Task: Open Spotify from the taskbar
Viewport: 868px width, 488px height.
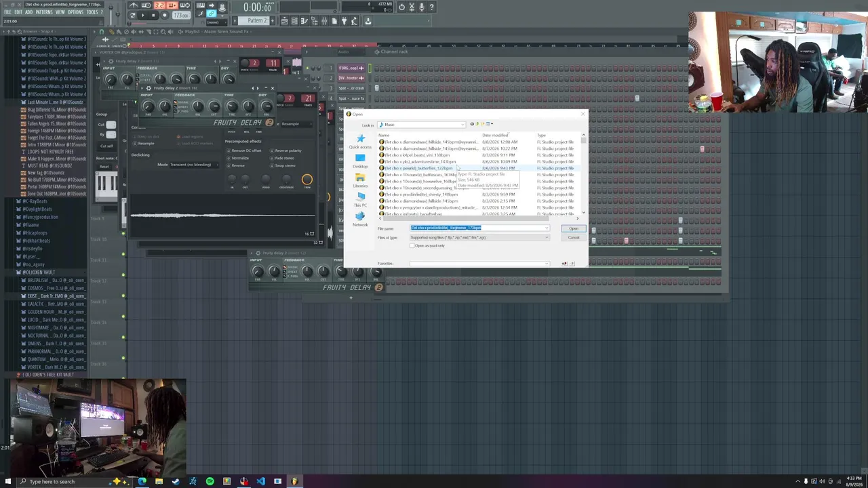Action: (x=210, y=482)
